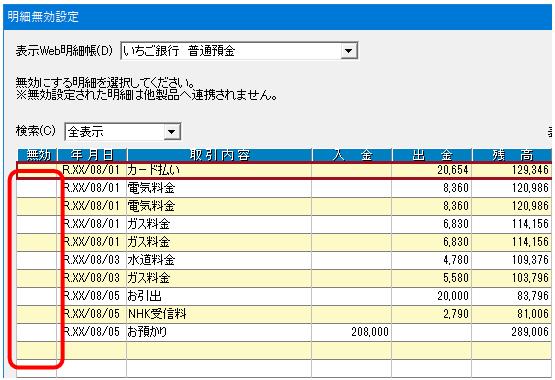Click the 208,000 deposit amount
The image size is (555, 380).
point(370,332)
